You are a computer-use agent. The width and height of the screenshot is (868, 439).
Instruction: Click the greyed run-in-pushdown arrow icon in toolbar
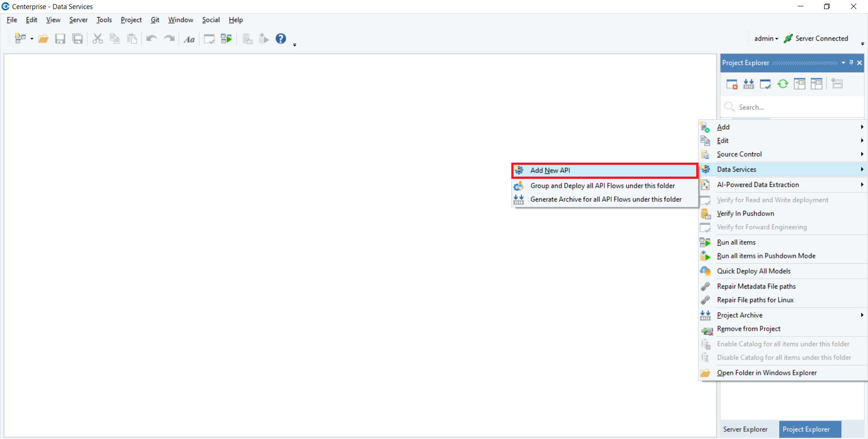tap(264, 39)
